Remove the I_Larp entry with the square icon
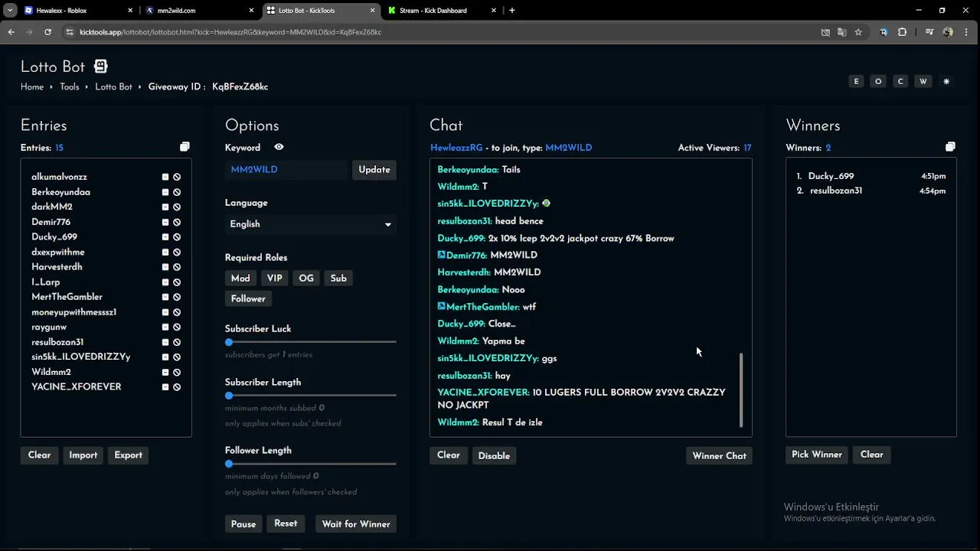 tap(165, 282)
